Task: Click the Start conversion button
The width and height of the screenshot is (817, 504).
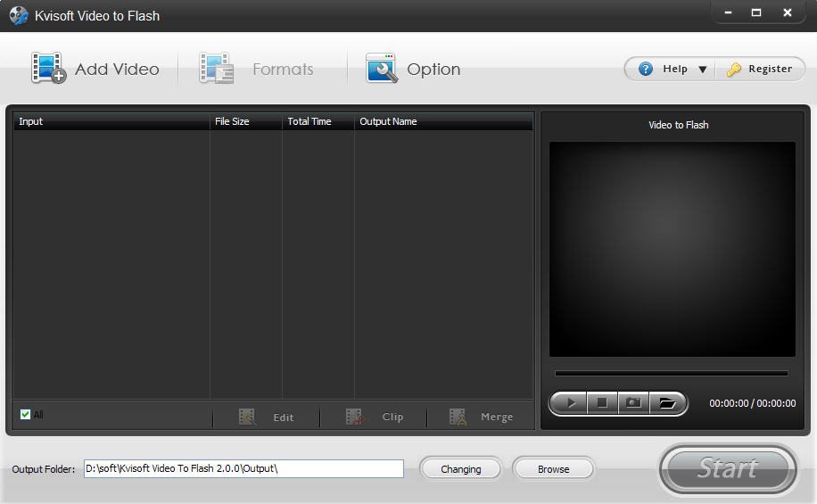Action: pyautogui.click(x=729, y=468)
